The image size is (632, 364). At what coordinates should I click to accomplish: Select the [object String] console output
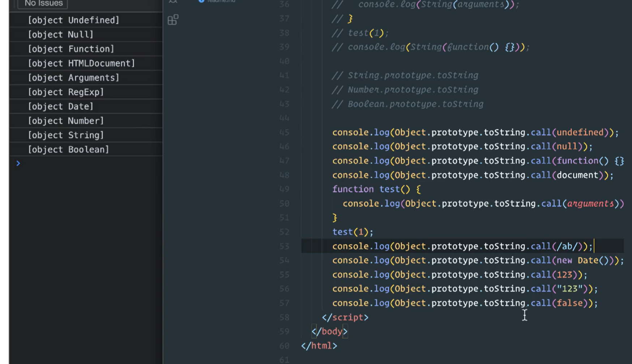(x=66, y=135)
